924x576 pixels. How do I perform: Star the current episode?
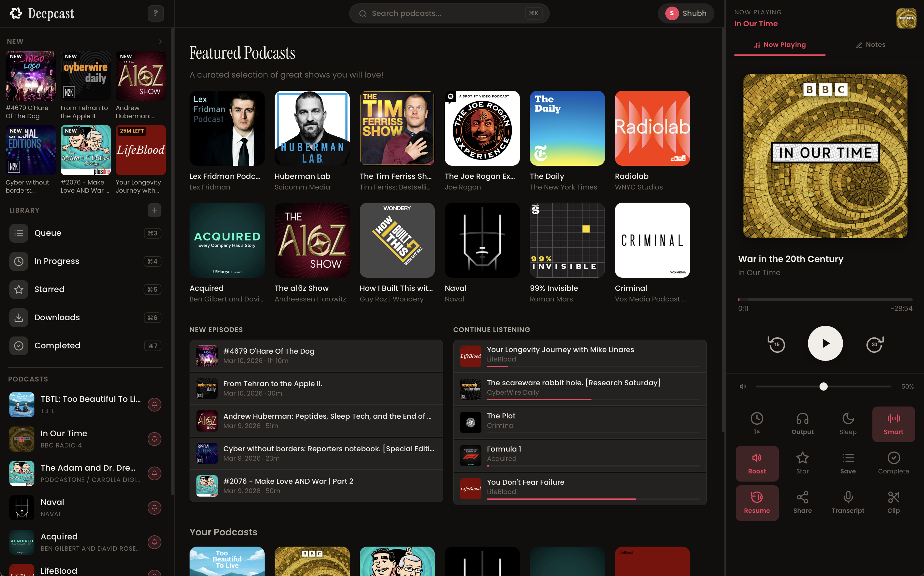click(802, 463)
